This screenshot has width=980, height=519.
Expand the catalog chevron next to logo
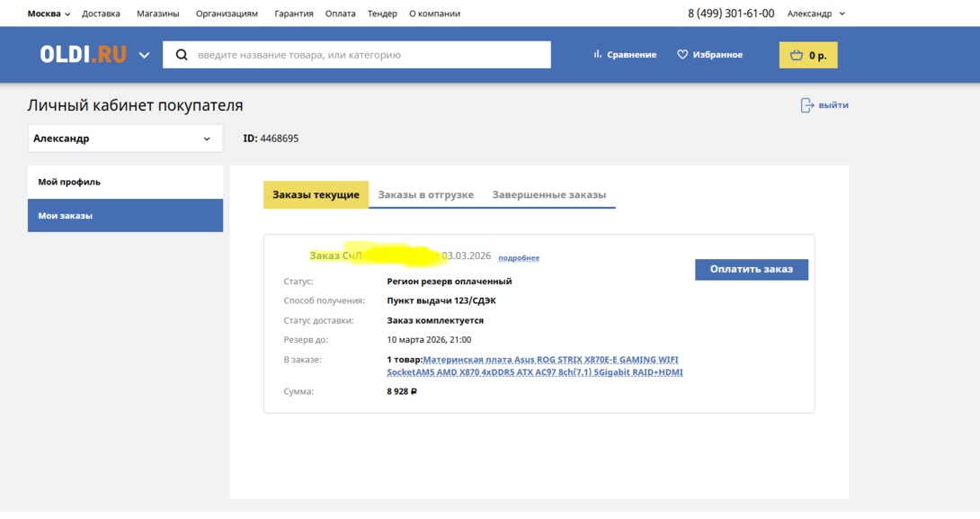click(x=144, y=55)
